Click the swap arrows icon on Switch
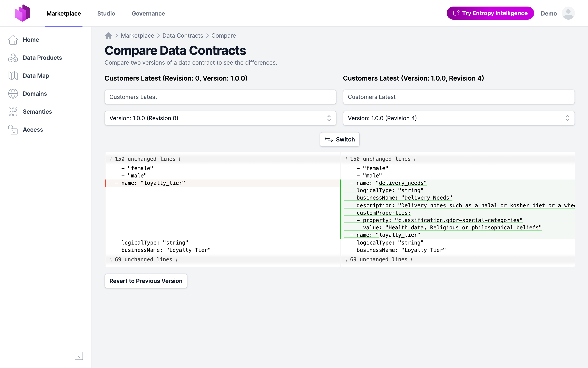 (329, 139)
